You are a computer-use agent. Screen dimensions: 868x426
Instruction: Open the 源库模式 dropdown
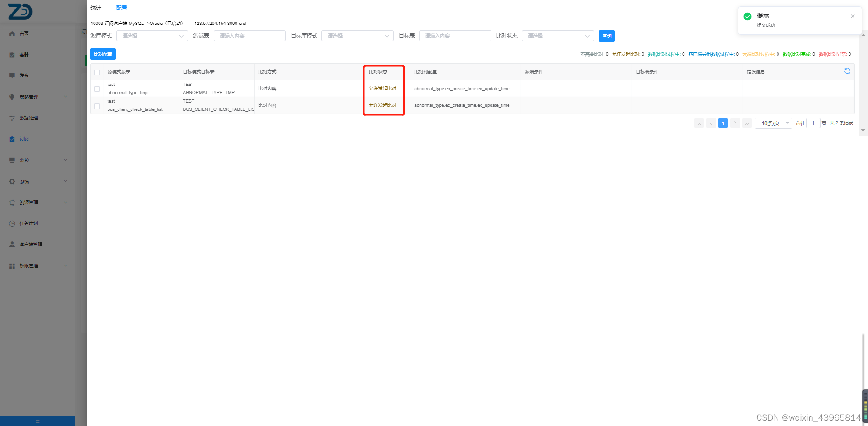pos(152,36)
